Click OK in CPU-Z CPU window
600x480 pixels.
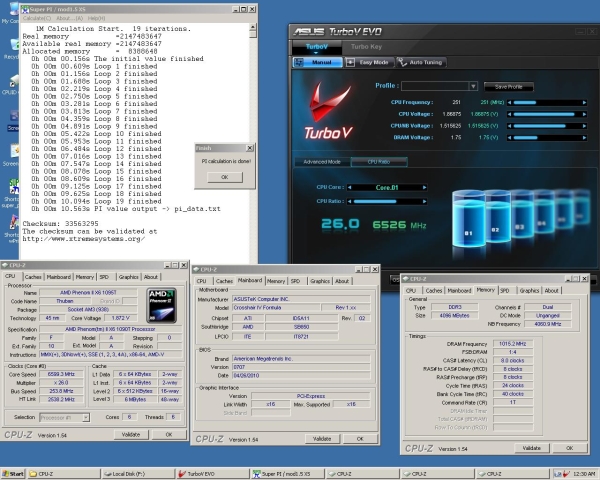pyautogui.click(x=169, y=435)
